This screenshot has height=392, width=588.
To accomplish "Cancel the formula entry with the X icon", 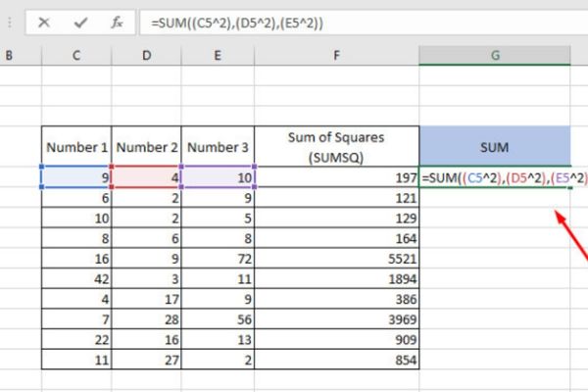I will tap(44, 23).
